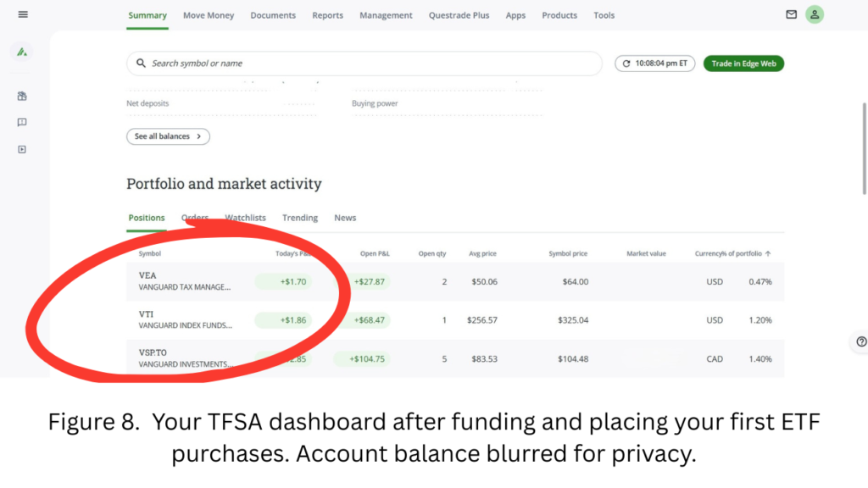Click the search symbol or name field
The height and width of the screenshot is (488, 868).
pyautogui.click(x=364, y=63)
